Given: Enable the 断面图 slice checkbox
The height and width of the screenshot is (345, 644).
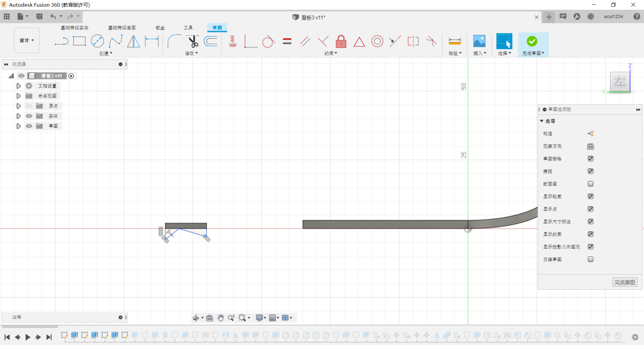Looking at the screenshot, I should click(x=591, y=184).
